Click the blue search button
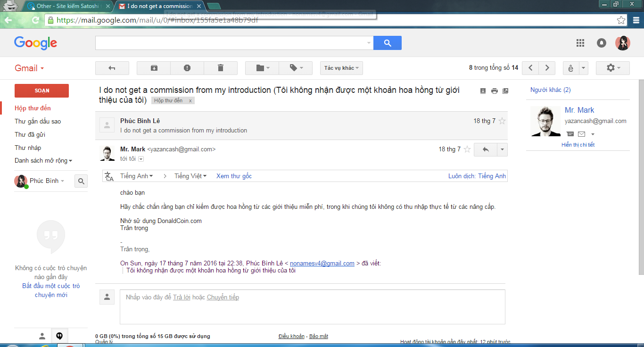This screenshot has width=644, height=347. [x=388, y=43]
